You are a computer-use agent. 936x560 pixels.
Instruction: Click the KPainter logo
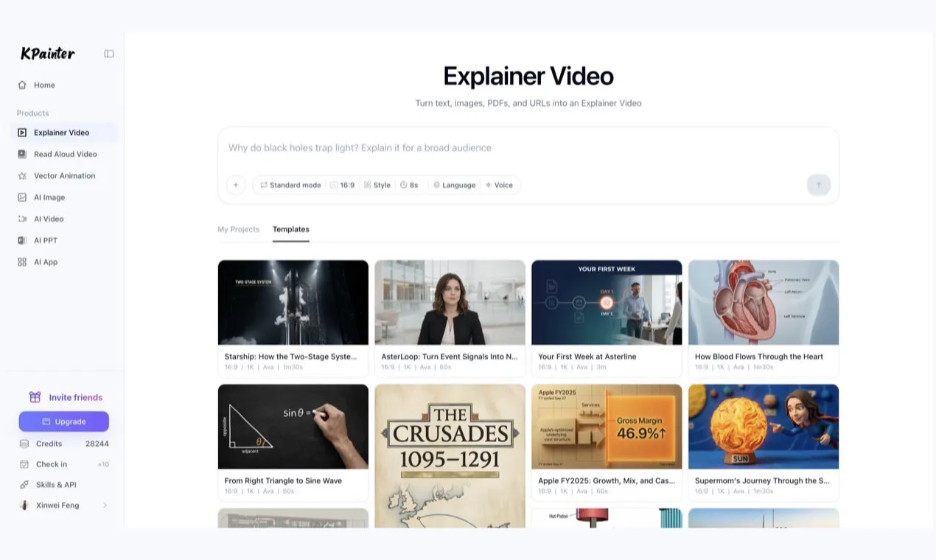pos(48,53)
